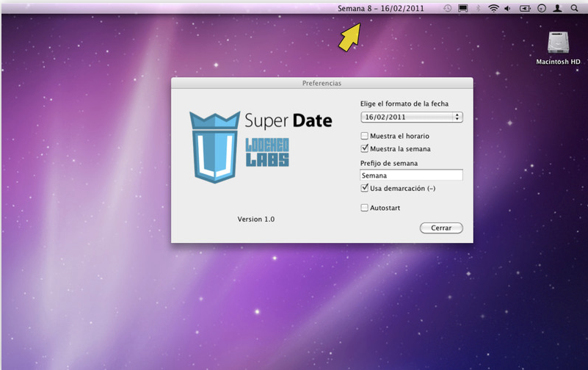Click the SuperDate shield logo

pos(215,148)
